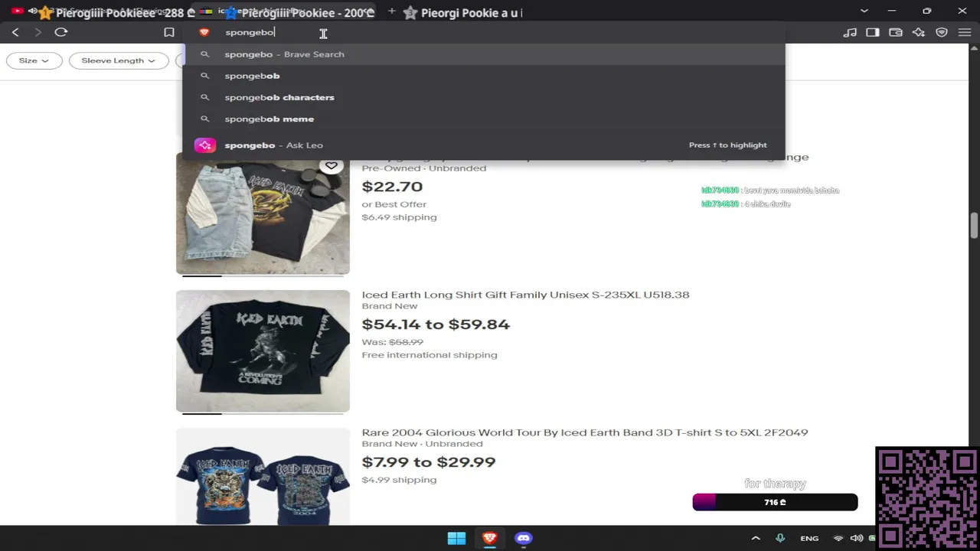Click the microphone icon in system tray
The image size is (980, 551).
pyautogui.click(x=780, y=538)
